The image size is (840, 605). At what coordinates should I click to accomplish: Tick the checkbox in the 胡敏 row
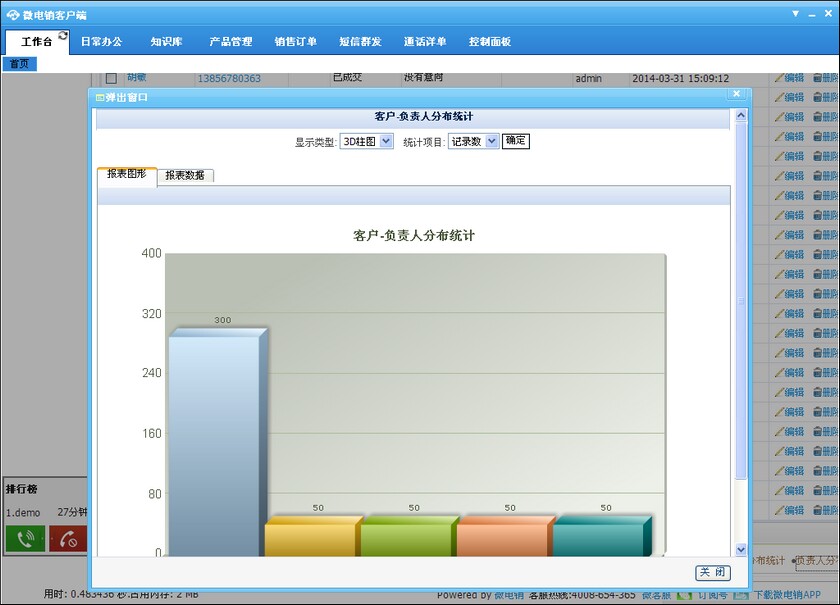point(111,78)
